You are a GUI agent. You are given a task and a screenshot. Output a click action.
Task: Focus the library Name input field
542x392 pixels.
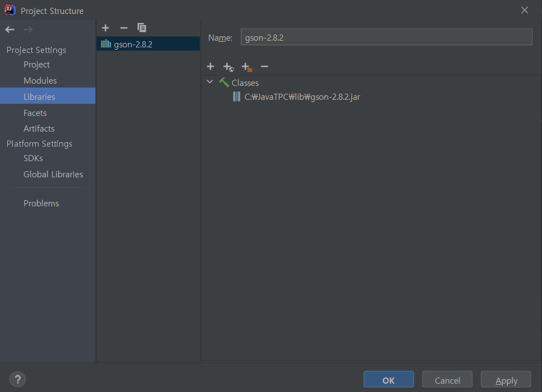tap(386, 37)
